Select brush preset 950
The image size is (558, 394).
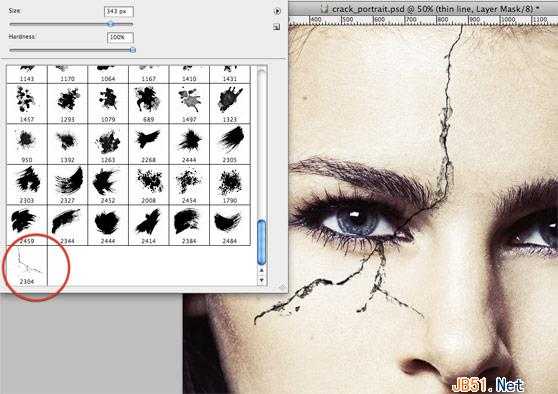point(27,144)
